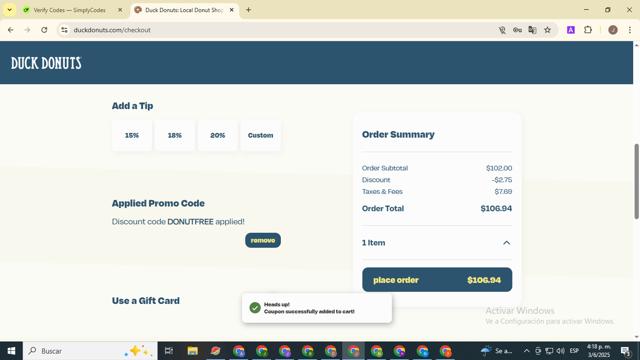Click the page vertical scrollbar
The width and height of the screenshot is (640, 360).
[x=636, y=182]
